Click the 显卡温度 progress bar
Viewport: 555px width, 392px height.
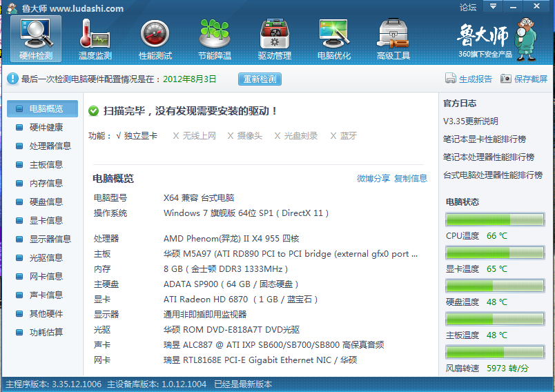[x=495, y=253]
